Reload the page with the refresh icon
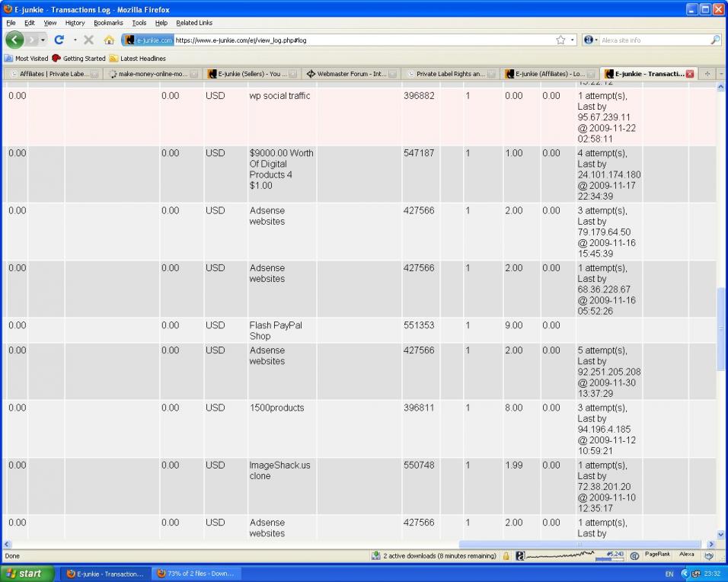 (59, 40)
